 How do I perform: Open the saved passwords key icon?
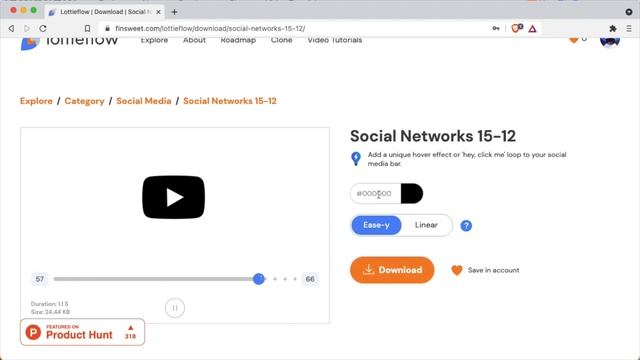(x=496, y=29)
